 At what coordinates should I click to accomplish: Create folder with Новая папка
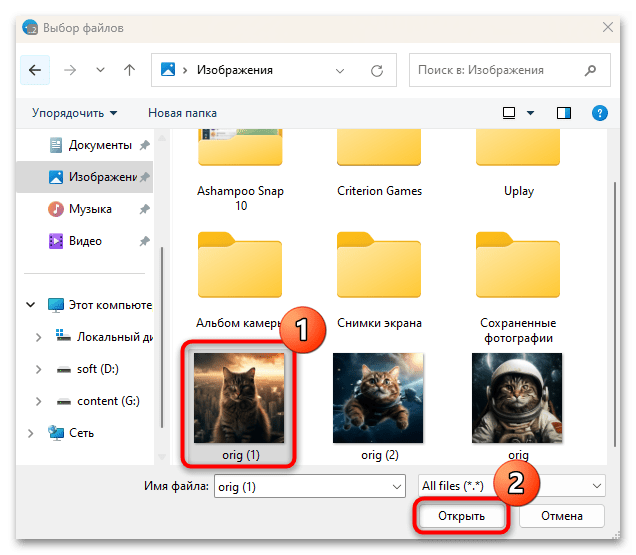click(182, 113)
